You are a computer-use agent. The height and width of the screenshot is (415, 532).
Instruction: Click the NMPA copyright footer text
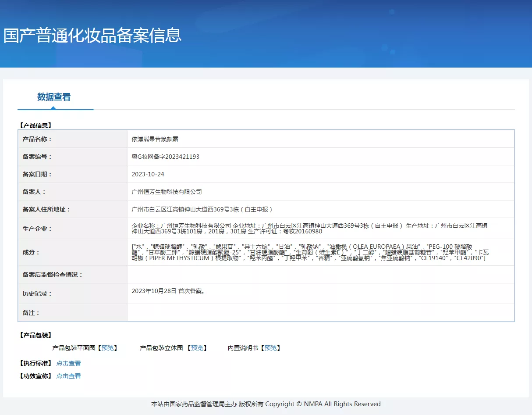[266, 404]
